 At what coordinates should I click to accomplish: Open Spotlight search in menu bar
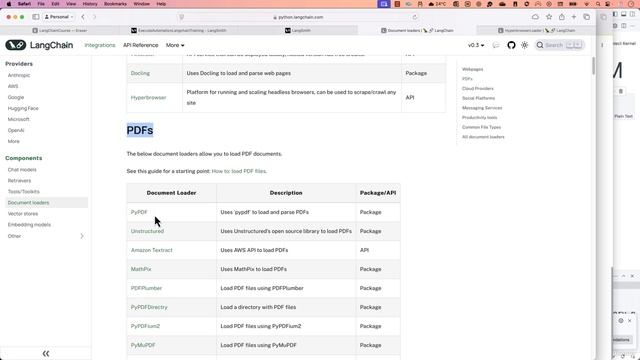click(x=598, y=4)
